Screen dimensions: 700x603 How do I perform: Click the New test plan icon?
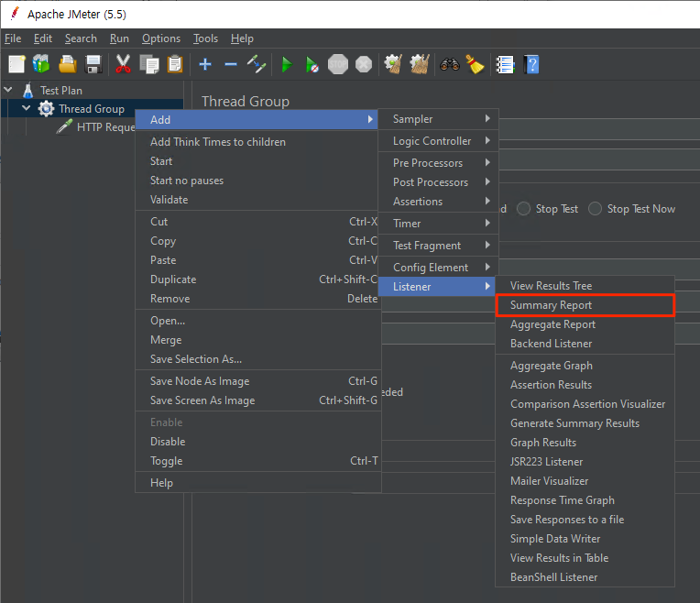tap(17, 64)
